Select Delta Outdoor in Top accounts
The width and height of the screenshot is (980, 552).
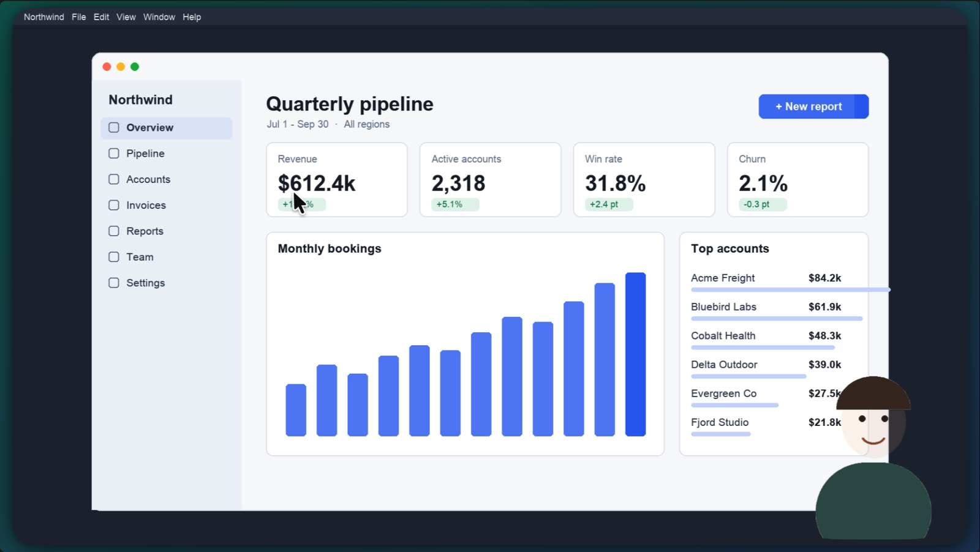[724, 364]
